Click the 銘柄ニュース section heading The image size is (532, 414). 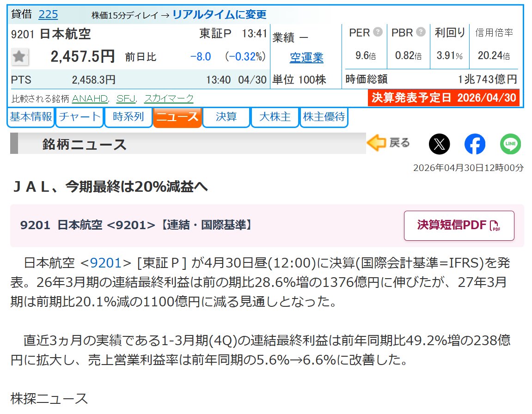click(x=85, y=144)
